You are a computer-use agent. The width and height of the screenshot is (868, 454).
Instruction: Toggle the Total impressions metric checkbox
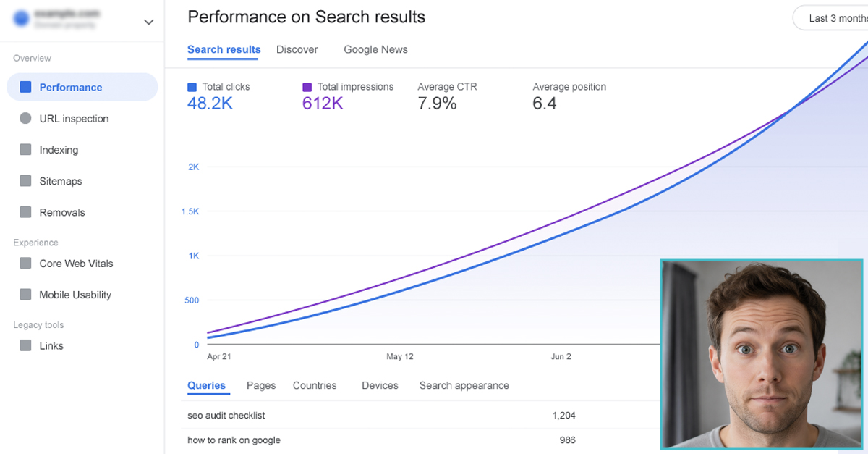point(307,87)
